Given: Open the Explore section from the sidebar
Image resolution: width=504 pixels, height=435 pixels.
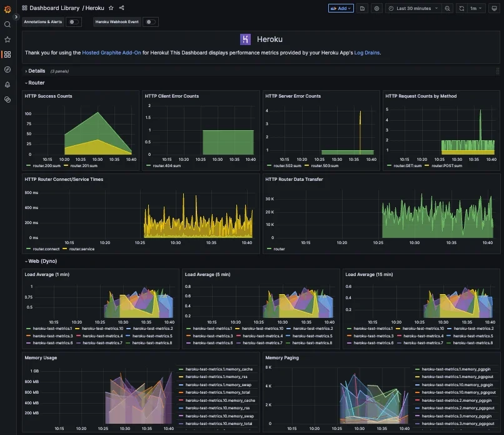Looking at the screenshot, I should click(8, 69).
